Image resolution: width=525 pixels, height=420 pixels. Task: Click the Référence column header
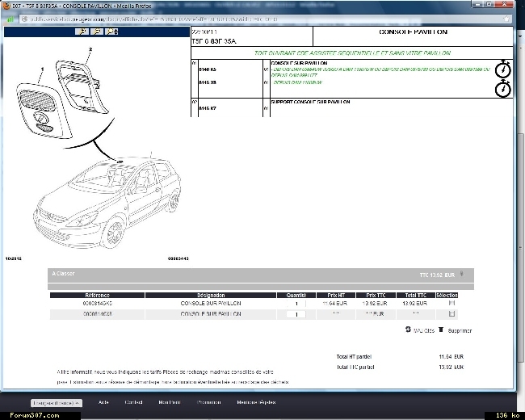pyautogui.click(x=97, y=295)
